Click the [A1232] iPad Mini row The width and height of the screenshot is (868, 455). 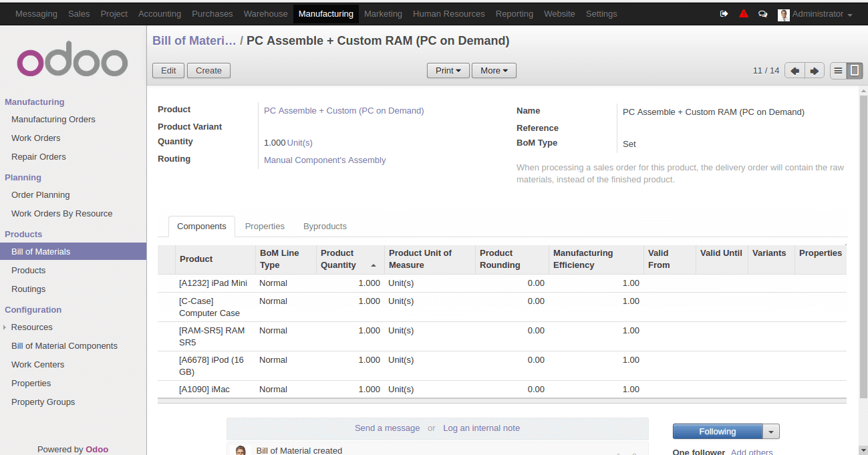click(x=502, y=283)
